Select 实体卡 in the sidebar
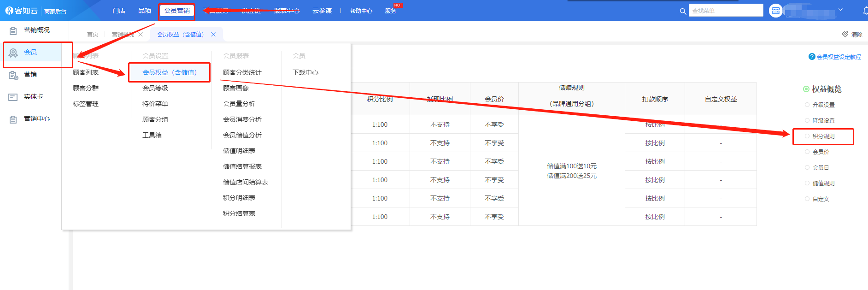This screenshot has height=290, width=868. click(34, 96)
